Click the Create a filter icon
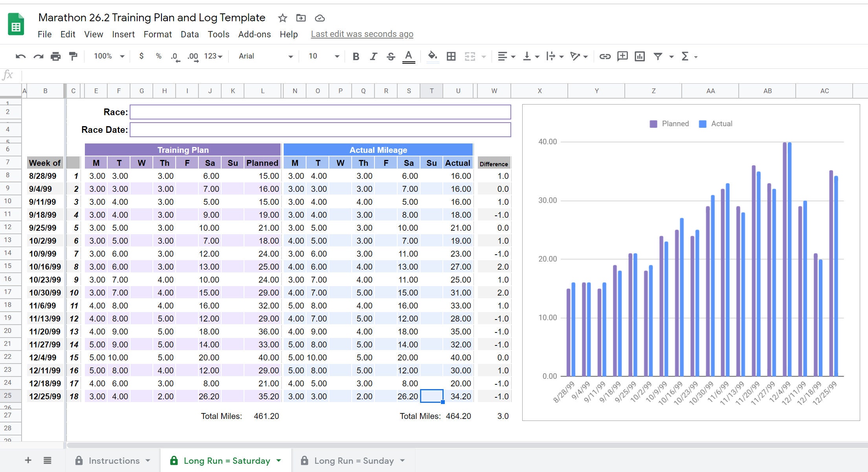868x472 pixels. point(659,56)
